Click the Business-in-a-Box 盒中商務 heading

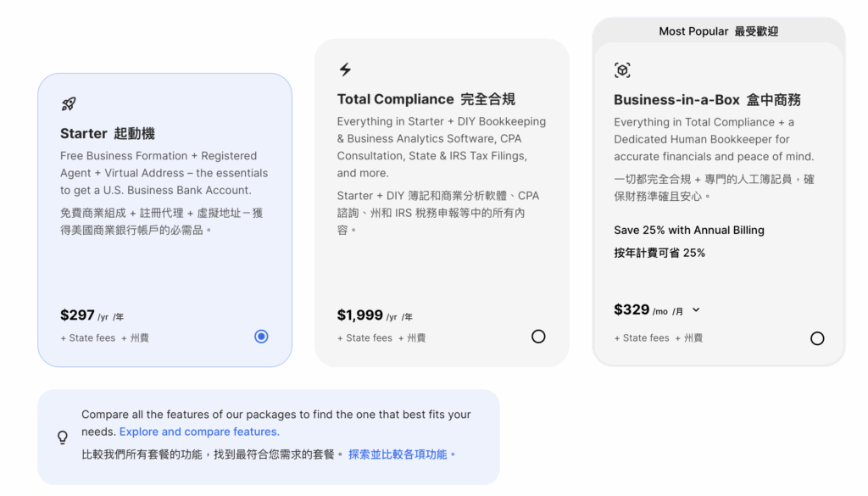click(x=707, y=100)
